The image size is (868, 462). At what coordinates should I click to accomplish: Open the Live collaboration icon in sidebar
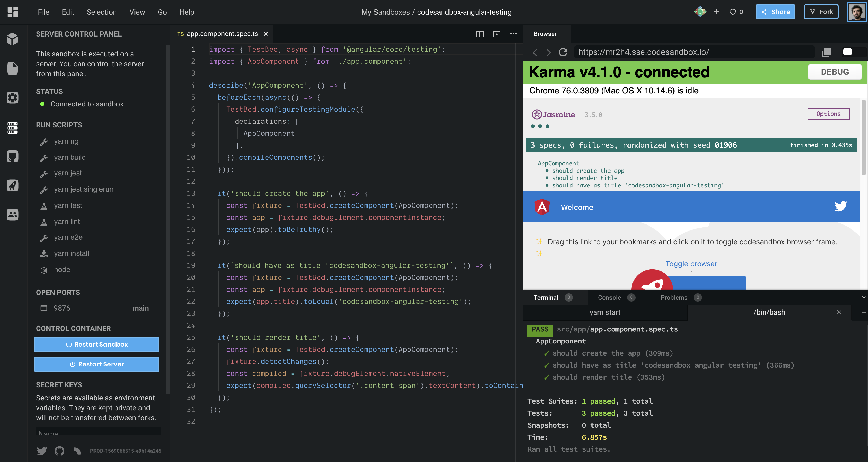pyautogui.click(x=13, y=215)
